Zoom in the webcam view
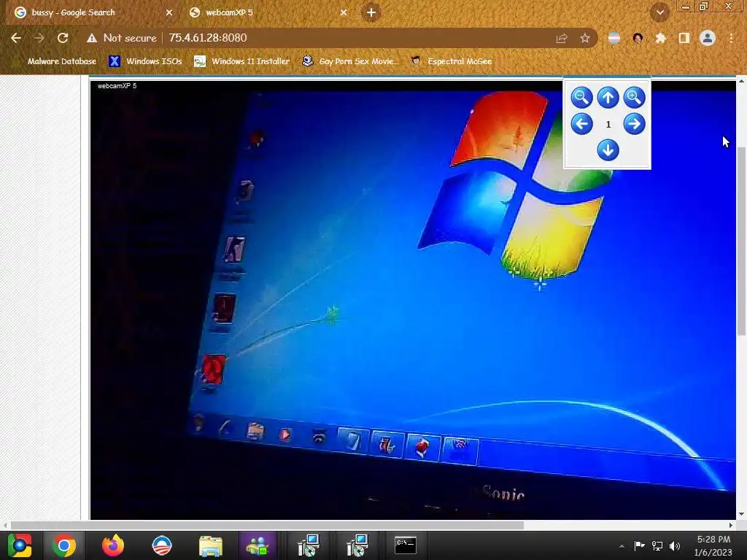Viewport: 747px width, 560px height. (x=634, y=98)
